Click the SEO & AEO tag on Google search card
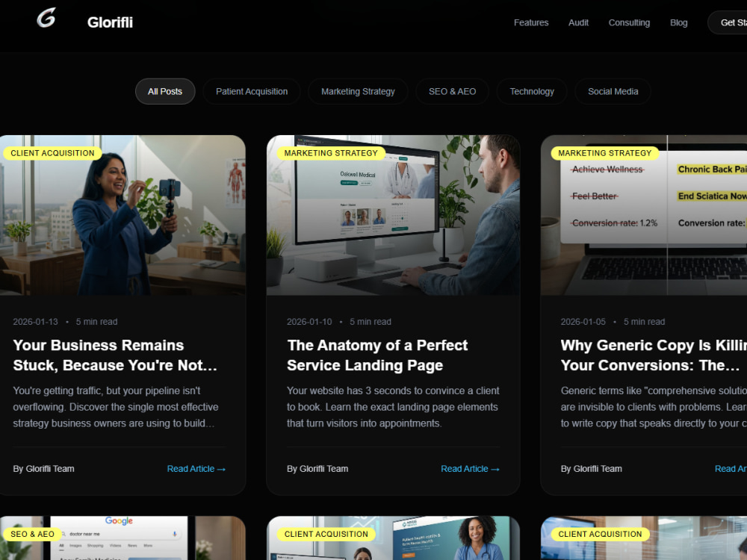Image resolution: width=747 pixels, height=560 pixels. [32, 534]
